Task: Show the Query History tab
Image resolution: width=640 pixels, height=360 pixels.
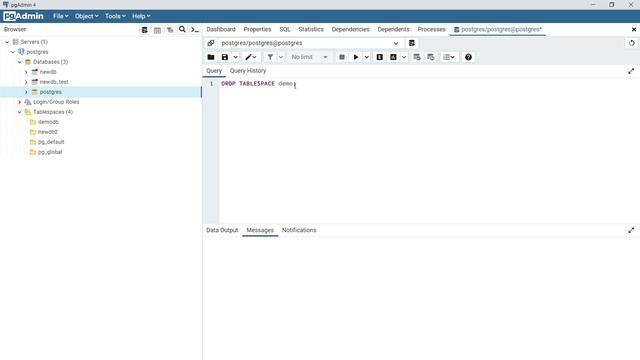Action: (x=248, y=71)
